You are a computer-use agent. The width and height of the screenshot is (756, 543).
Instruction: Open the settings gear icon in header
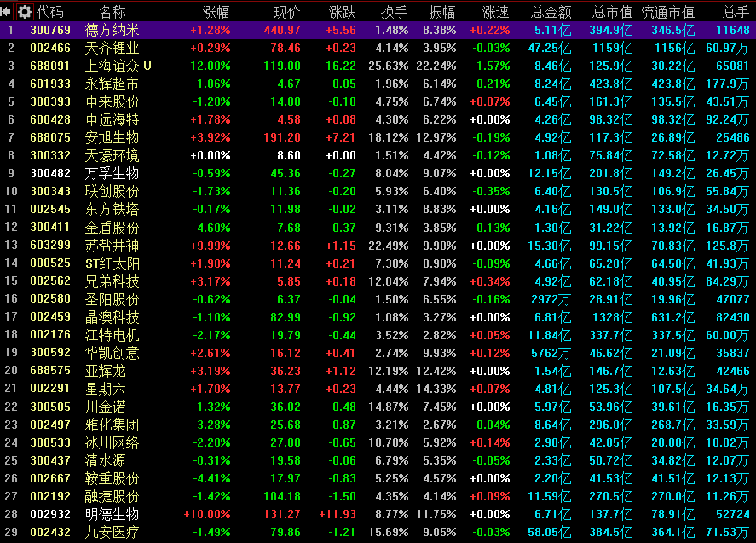pyautogui.click(x=25, y=12)
